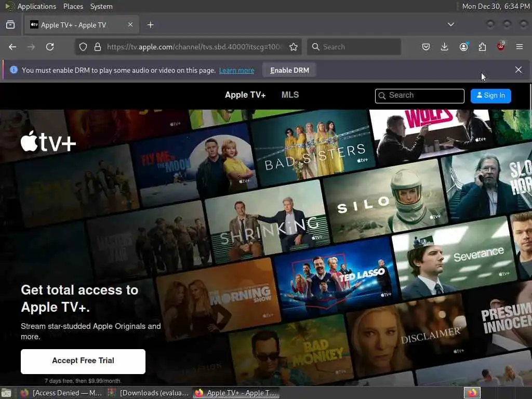This screenshot has width=532, height=399.
Task: Switch to the Access Denied taskbar window
Action: (61, 393)
